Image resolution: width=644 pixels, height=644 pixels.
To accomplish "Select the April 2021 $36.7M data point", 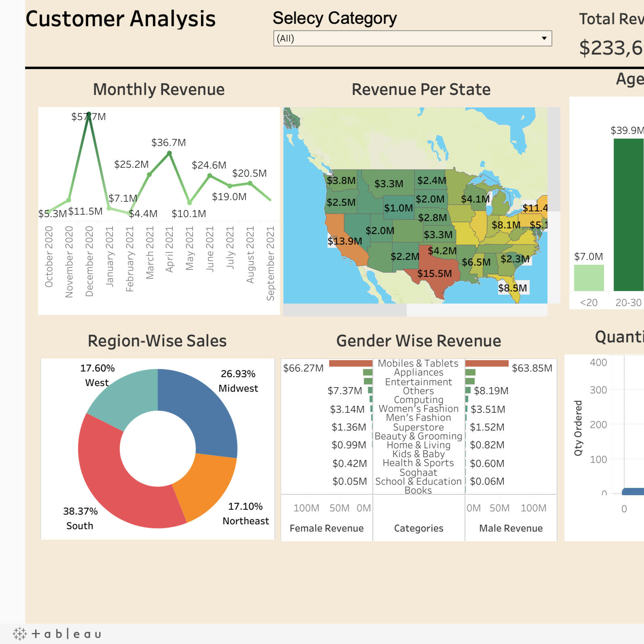I will tap(169, 153).
